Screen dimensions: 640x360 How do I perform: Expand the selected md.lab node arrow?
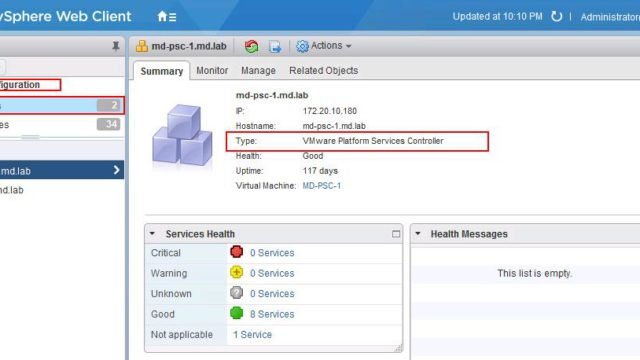point(116,170)
